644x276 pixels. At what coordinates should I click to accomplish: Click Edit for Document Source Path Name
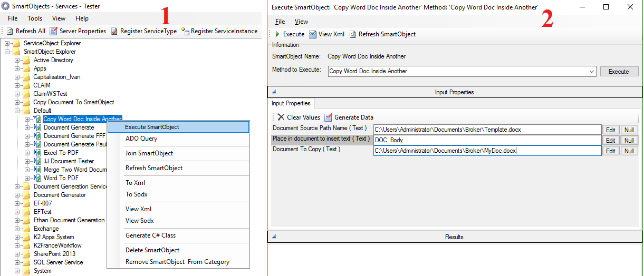610,130
